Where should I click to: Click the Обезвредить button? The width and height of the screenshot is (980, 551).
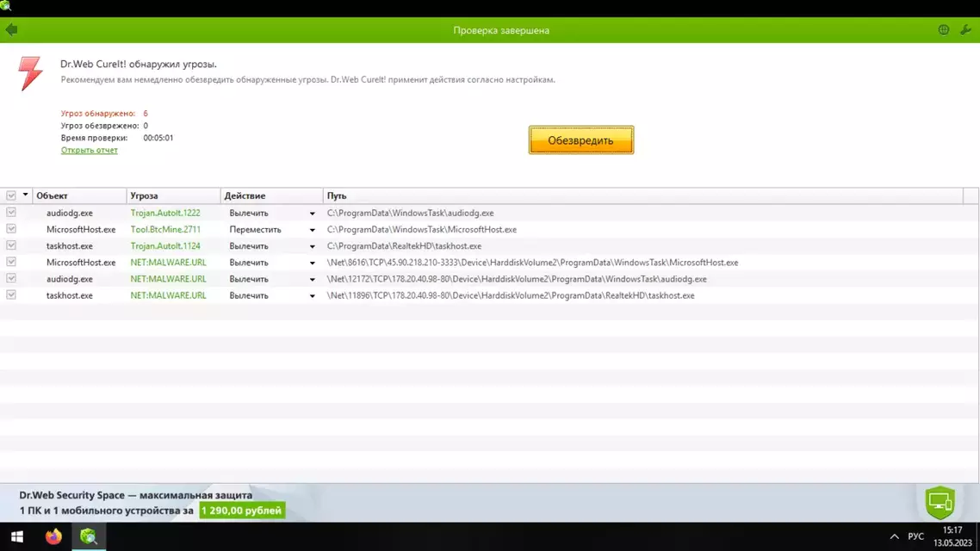(580, 140)
